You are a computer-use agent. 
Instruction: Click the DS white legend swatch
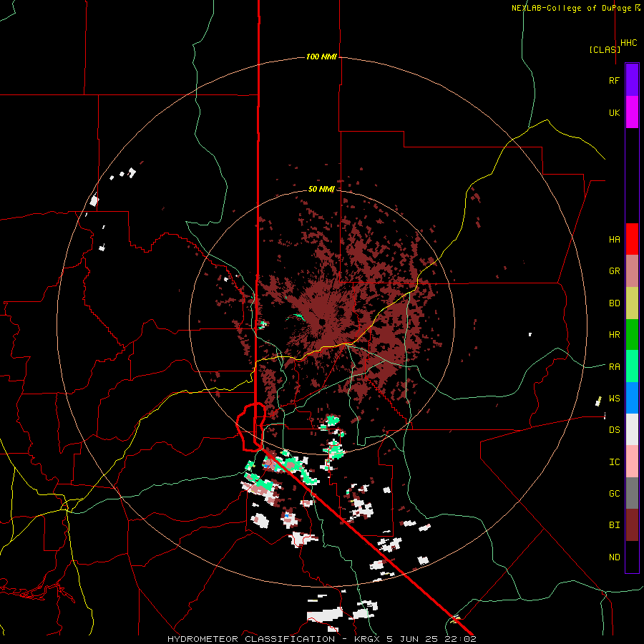pos(632,429)
